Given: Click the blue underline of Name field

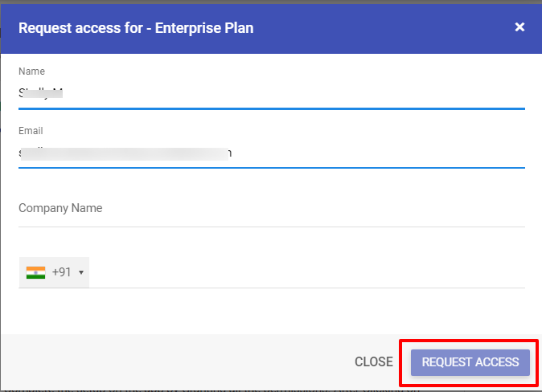Looking at the screenshot, I should 272,108.
